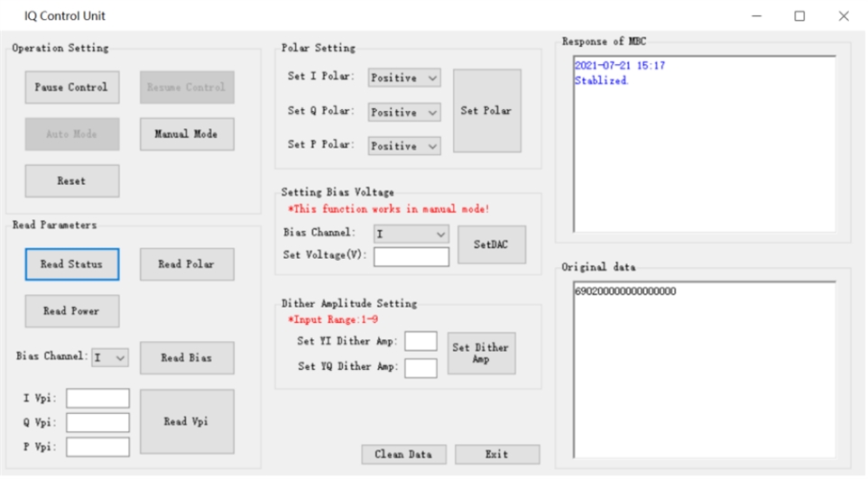Click the Read Vpi button
Image resolution: width=868 pixels, height=479 pixels.
point(187,421)
